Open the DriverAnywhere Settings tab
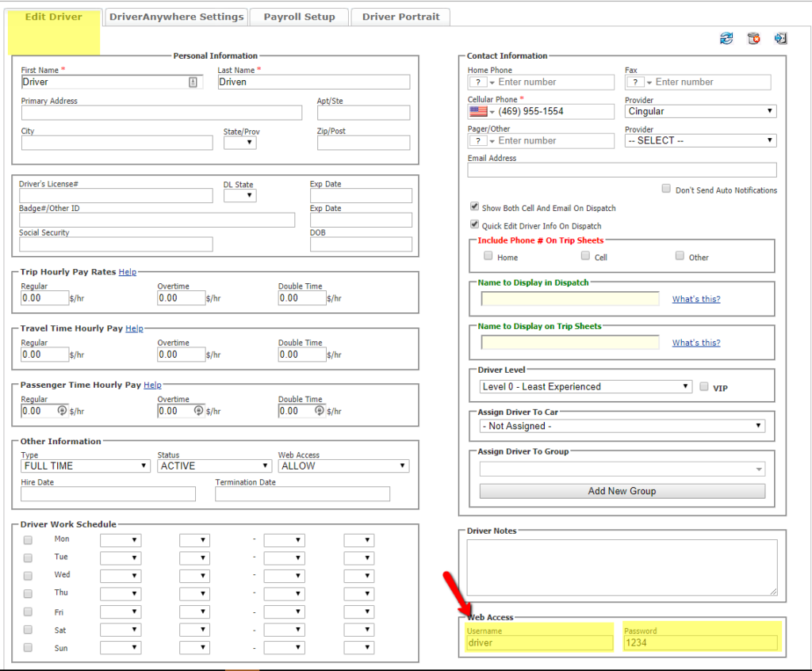The width and height of the screenshot is (812, 671). tap(176, 17)
